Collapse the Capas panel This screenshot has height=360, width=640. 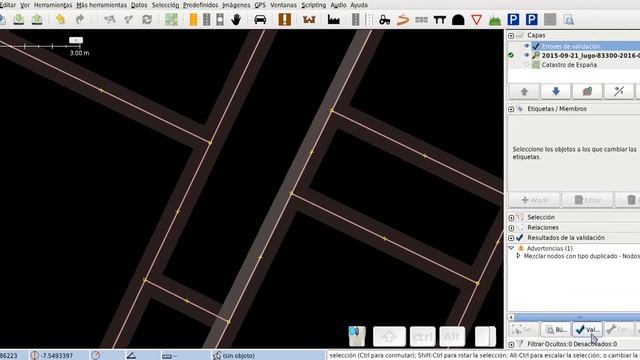point(511,36)
